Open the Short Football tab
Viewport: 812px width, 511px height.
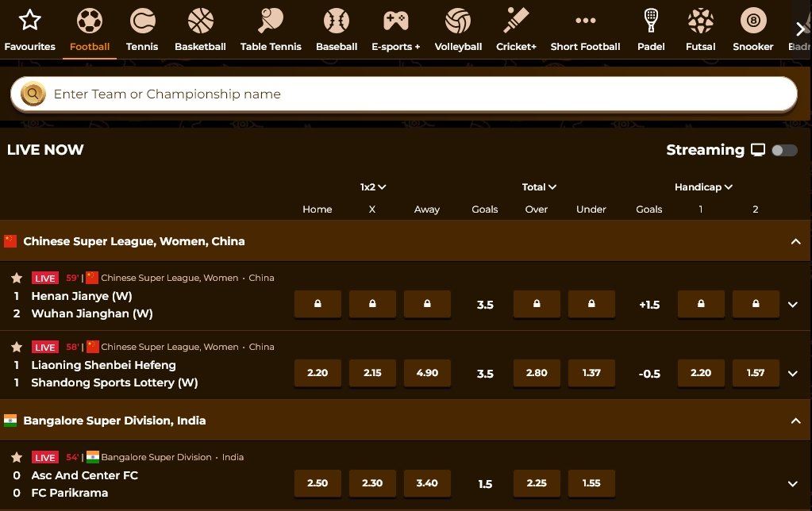585,29
